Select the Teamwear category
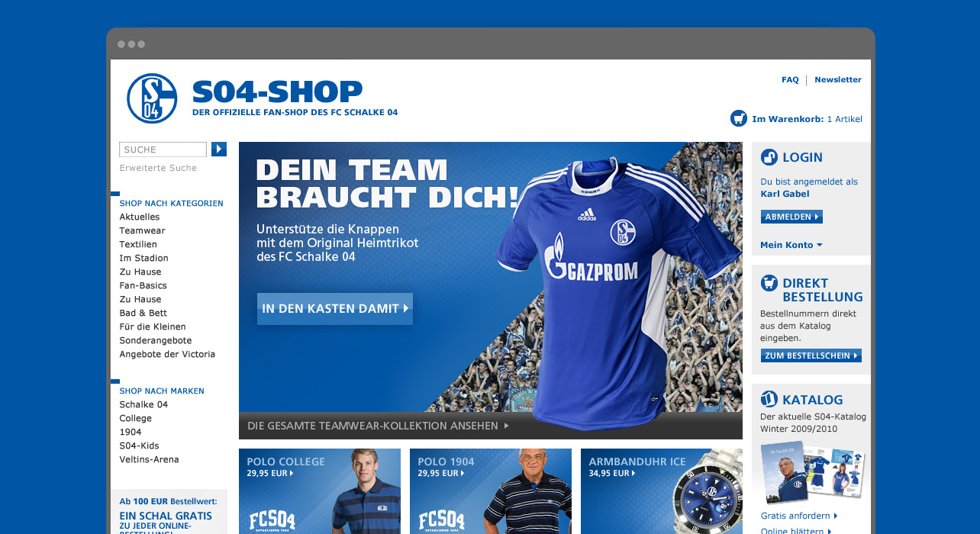 click(x=142, y=230)
